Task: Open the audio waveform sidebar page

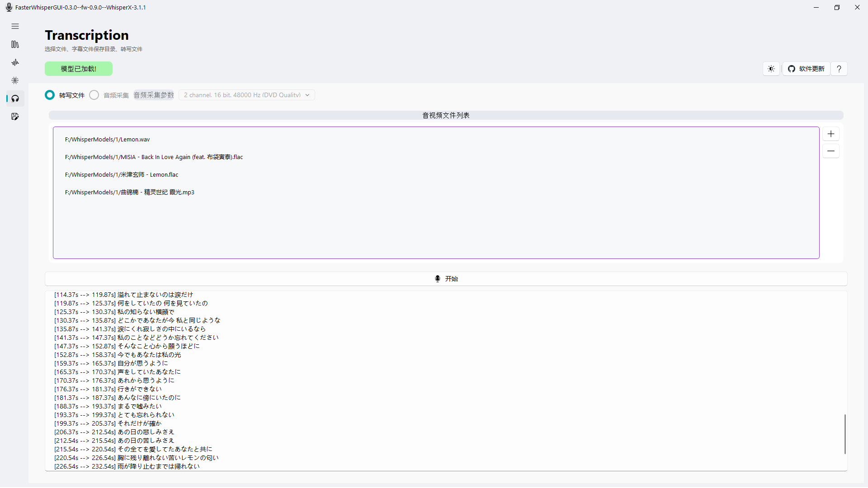Action: [15, 62]
